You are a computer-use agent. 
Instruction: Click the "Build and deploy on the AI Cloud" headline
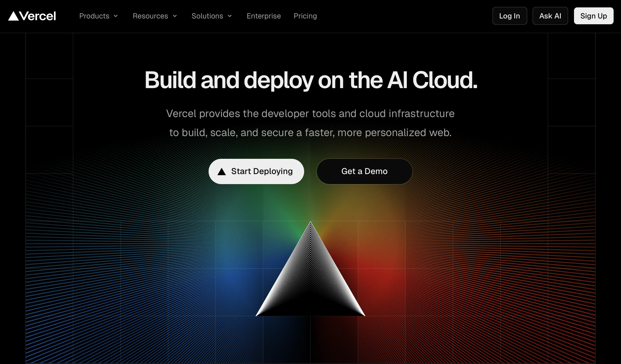[311, 80]
